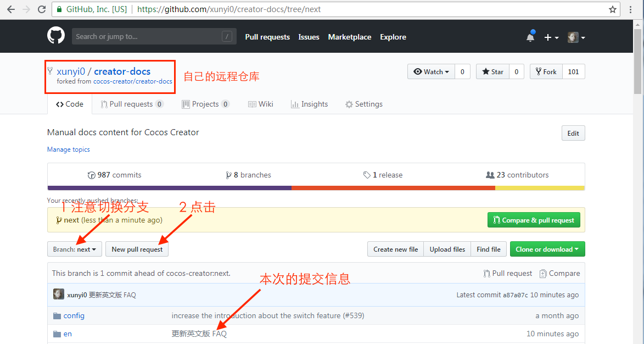
Task: Click the Pull request link in branch info bar
Action: coord(508,274)
